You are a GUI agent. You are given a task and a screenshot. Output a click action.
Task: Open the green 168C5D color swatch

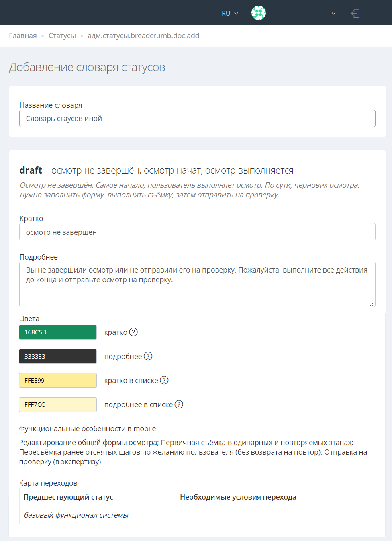tap(58, 332)
